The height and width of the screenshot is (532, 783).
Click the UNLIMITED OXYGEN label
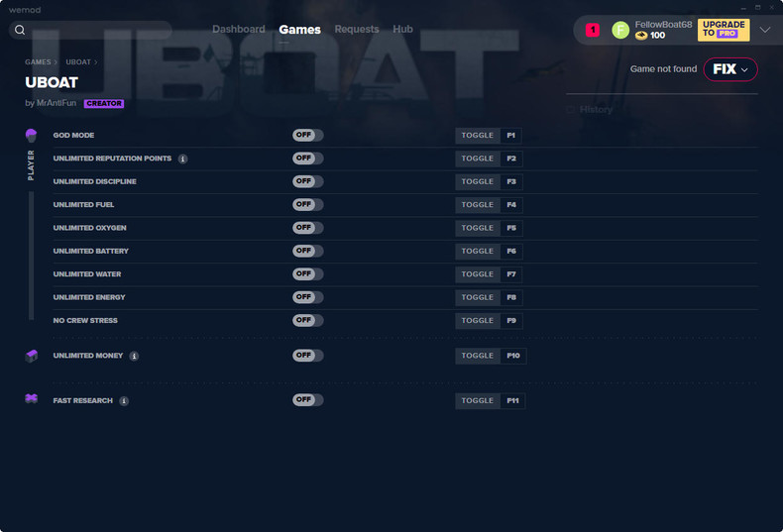90,228
